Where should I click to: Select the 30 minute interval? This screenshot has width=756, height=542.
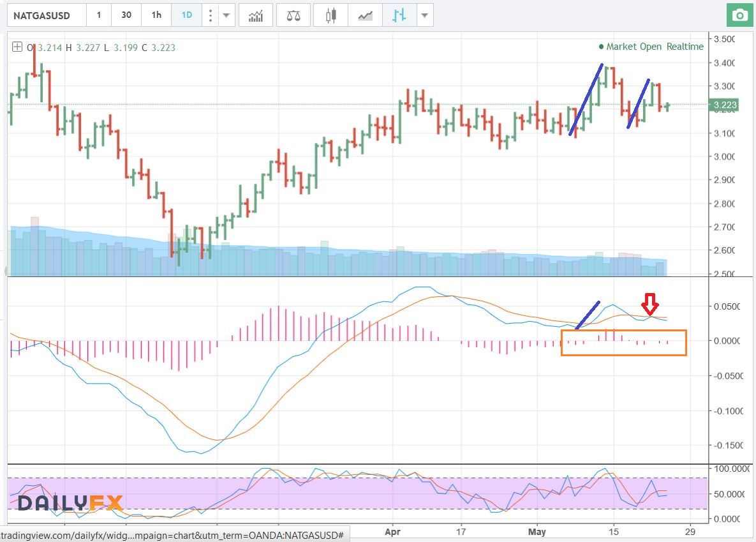pyautogui.click(x=126, y=15)
